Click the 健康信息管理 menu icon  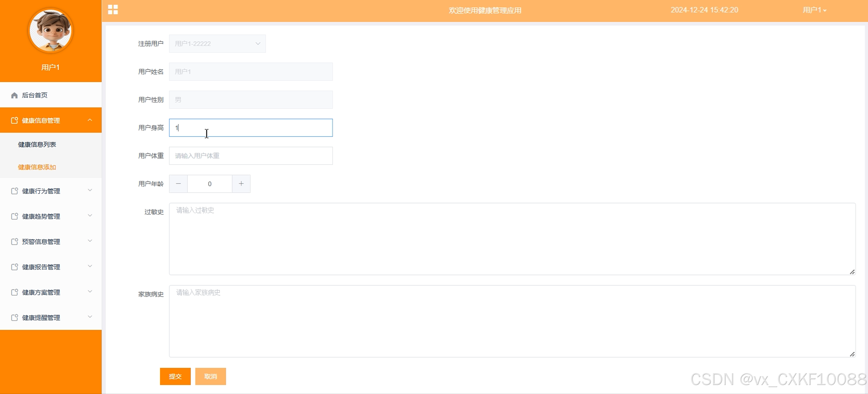coord(14,120)
